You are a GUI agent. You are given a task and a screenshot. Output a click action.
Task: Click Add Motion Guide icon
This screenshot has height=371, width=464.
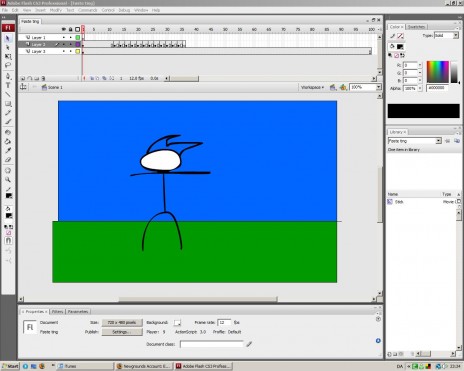[x=30, y=78]
